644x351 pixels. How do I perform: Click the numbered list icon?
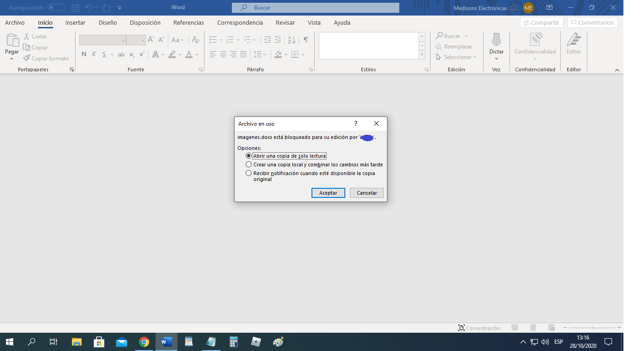230,40
